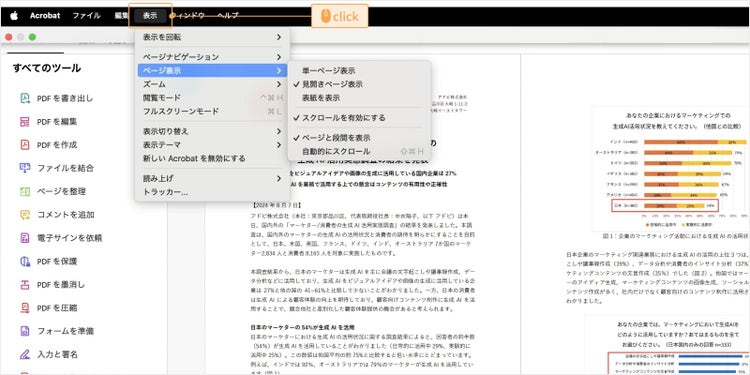The width and height of the screenshot is (750, 375).
Task: Click heading 日本のマーケターの 54%が生成 AI を活用
Action: [x=303, y=328]
